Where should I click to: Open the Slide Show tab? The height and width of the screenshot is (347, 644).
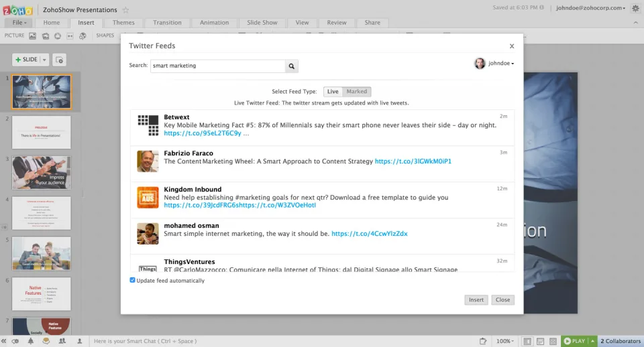262,23
